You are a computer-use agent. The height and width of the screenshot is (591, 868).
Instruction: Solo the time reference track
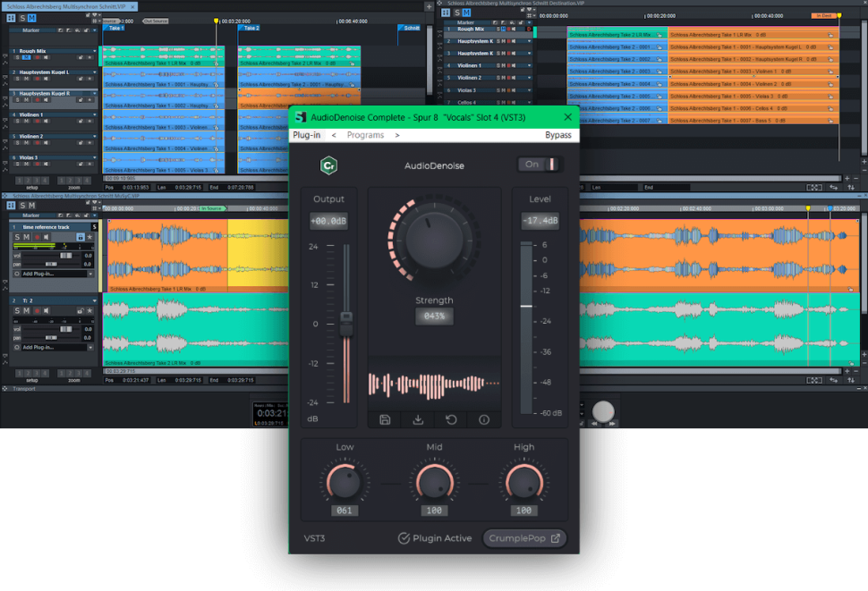point(17,237)
